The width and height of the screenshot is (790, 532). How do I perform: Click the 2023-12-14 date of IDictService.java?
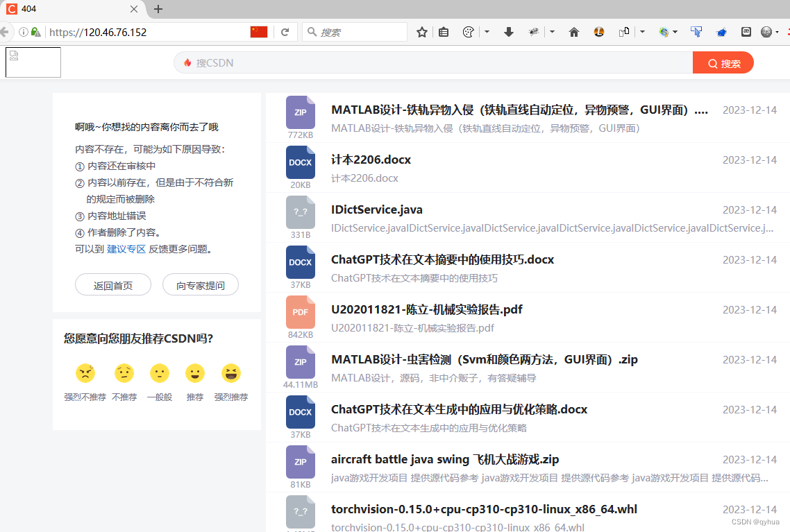(750, 209)
